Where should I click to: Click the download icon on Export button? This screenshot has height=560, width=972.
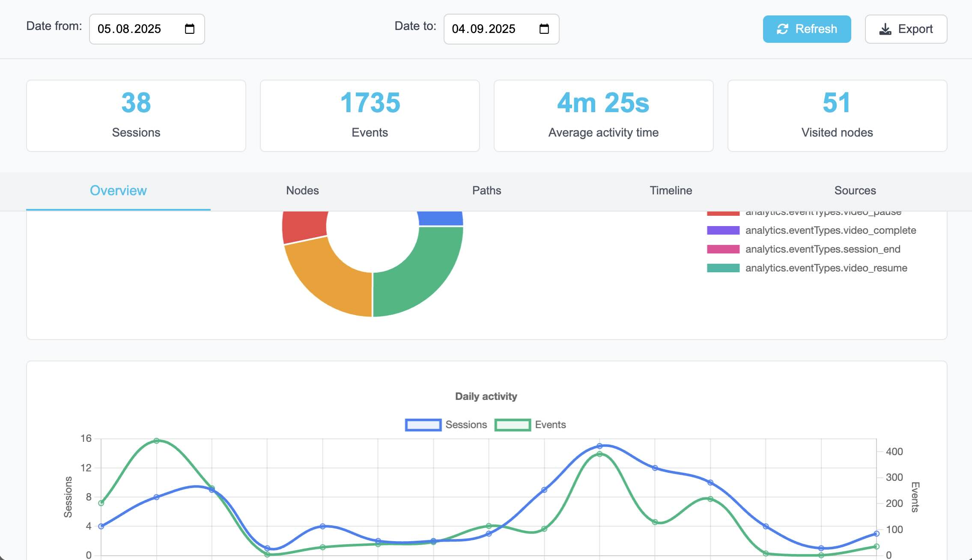click(x=884, y=29)
